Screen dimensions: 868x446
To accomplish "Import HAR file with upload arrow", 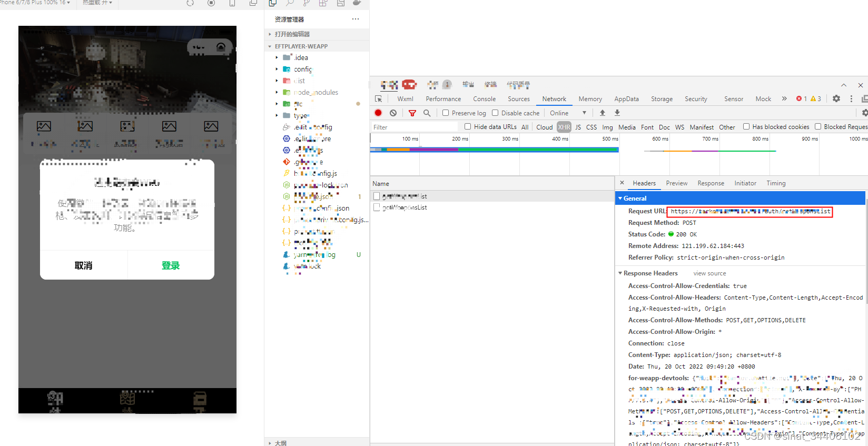I will [603, 113].
